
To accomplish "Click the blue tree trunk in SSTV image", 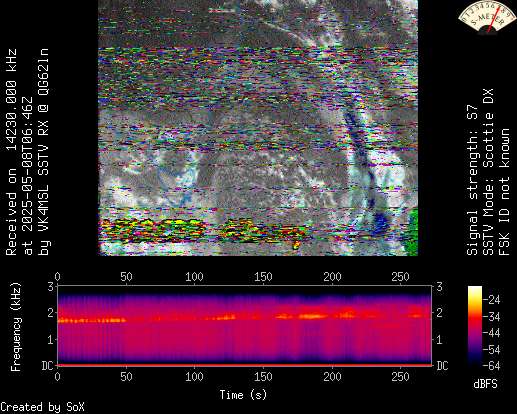I will click(x=364, y=167).
